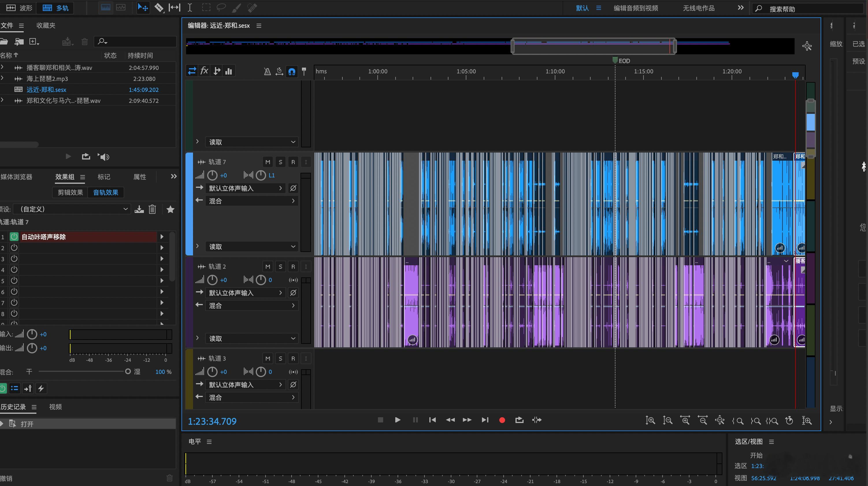
Task: Adjust the 混合 dry/wet slider handle
Action: pos(128,371)
